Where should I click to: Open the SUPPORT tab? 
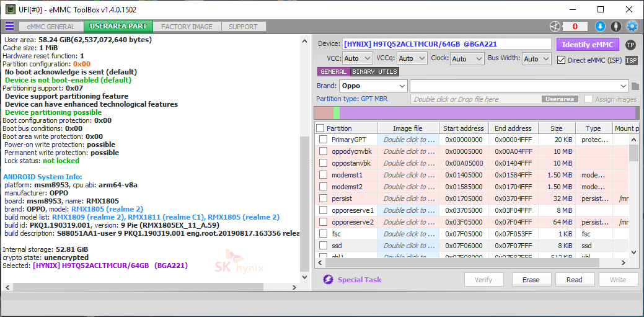pos(243,27)
